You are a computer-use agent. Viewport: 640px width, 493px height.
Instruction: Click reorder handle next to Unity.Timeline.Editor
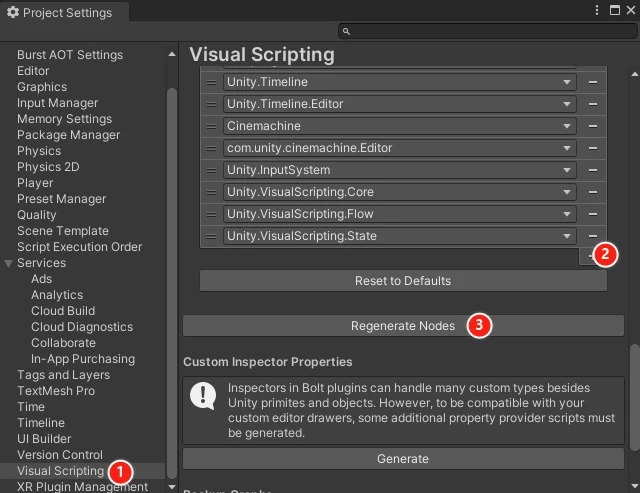pos(211,104)
